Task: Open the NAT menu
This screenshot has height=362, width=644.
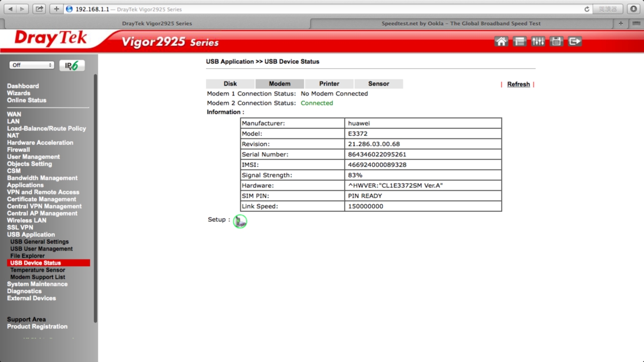Action: click(x=13, y=135)
